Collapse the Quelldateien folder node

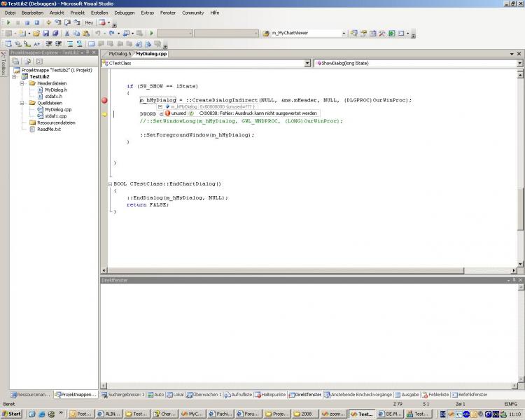[x=22, y=103]
